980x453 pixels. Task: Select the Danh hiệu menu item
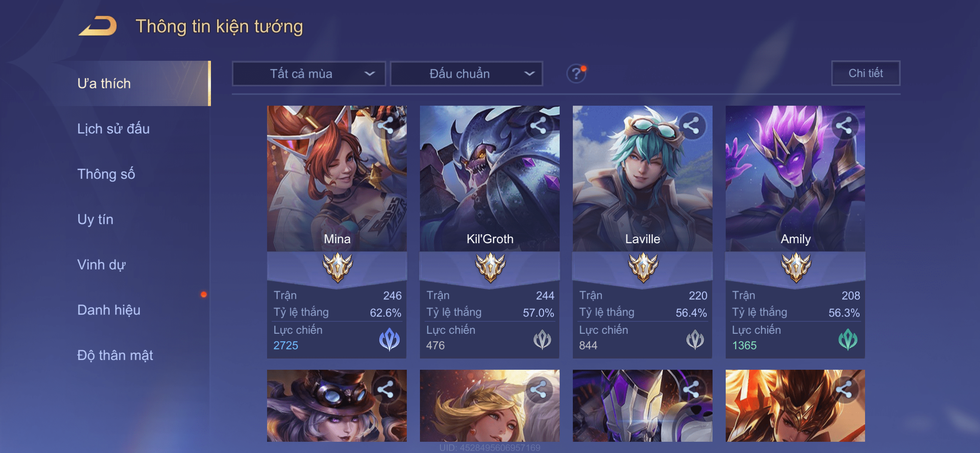[x=109, y=310]
